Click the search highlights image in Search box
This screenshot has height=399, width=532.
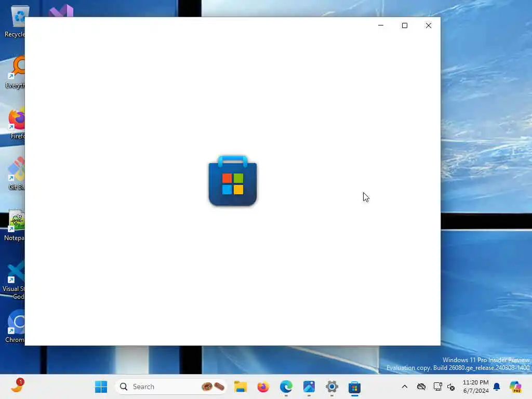[213, 387]
